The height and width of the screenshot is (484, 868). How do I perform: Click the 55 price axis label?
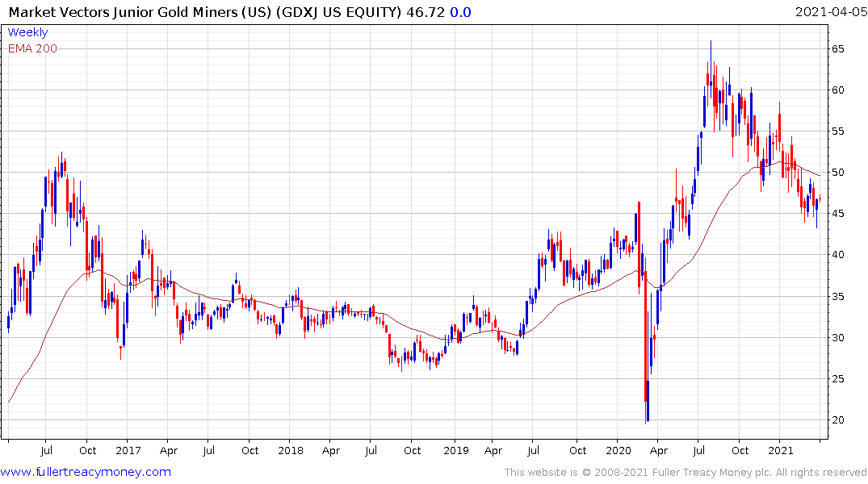pyautogui.click(x=838, y=131)
